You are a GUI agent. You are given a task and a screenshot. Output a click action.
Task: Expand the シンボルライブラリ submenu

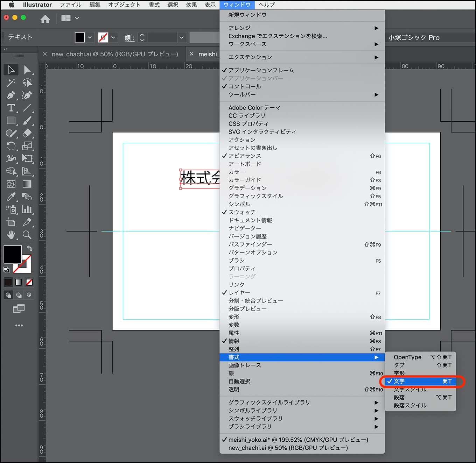(x=302, y=411)
